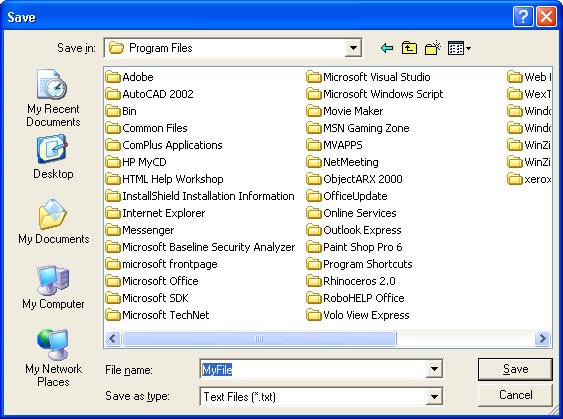The width and height of the screenshot is (563, 419).
Task: Pick the HP MyCD folder
Action: pos(136,162)
